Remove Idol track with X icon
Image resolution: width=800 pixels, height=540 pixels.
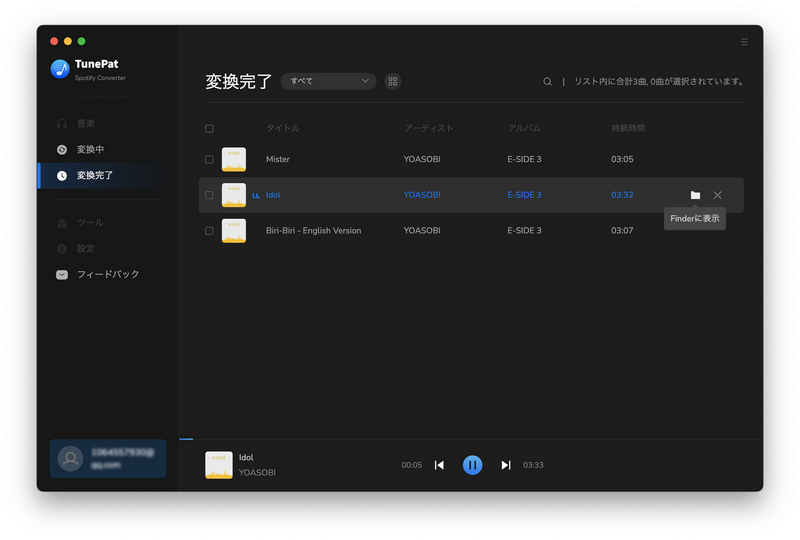click(x=717, y=195)
